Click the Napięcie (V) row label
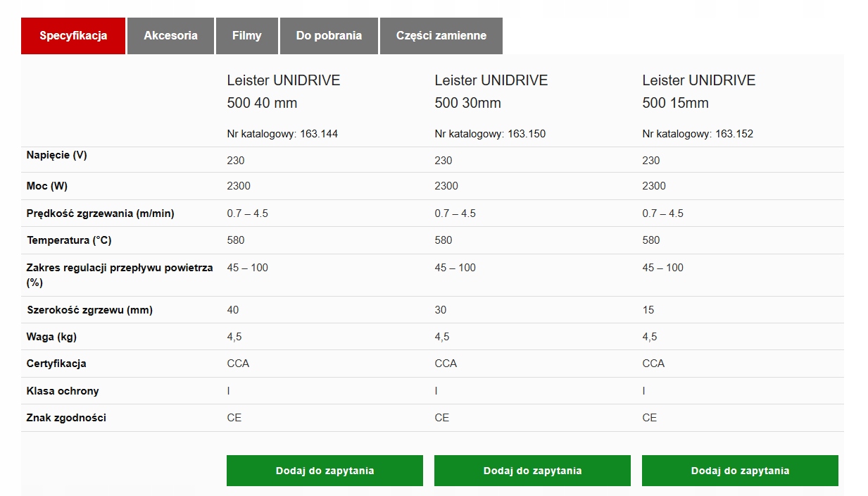868x496 pixels. pyautogui.click(x=57, y=155)
